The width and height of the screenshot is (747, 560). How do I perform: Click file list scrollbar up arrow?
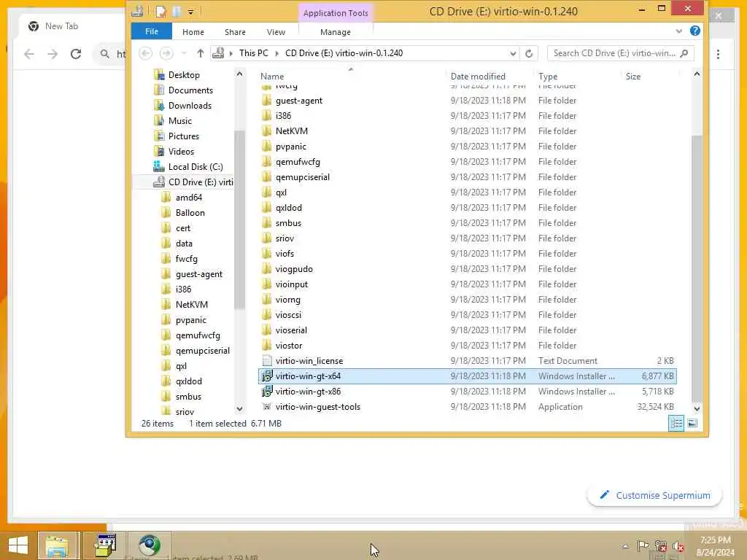point(697,74)
